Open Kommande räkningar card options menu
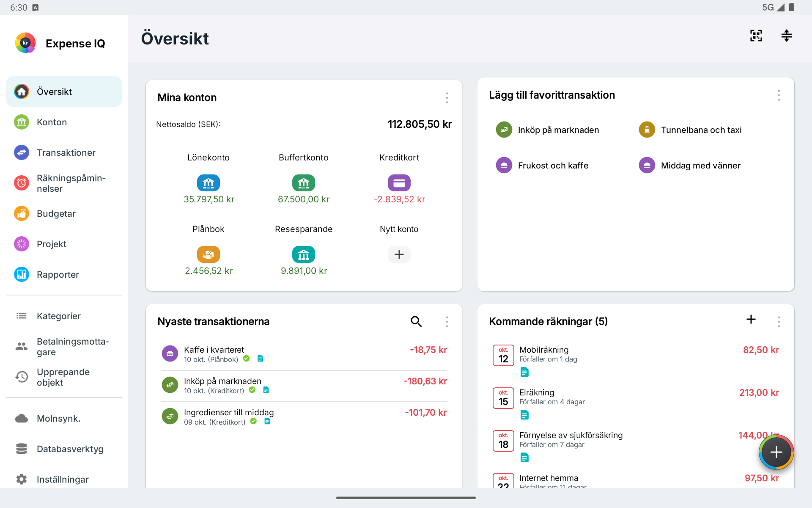Viewport: 812px width, 508px height. pos(779,322)
